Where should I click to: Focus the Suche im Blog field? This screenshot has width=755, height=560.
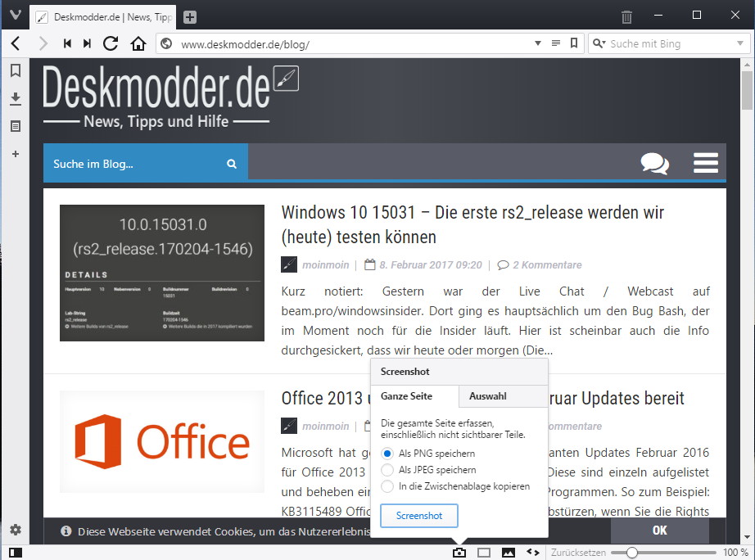click(x=135, y=164)
